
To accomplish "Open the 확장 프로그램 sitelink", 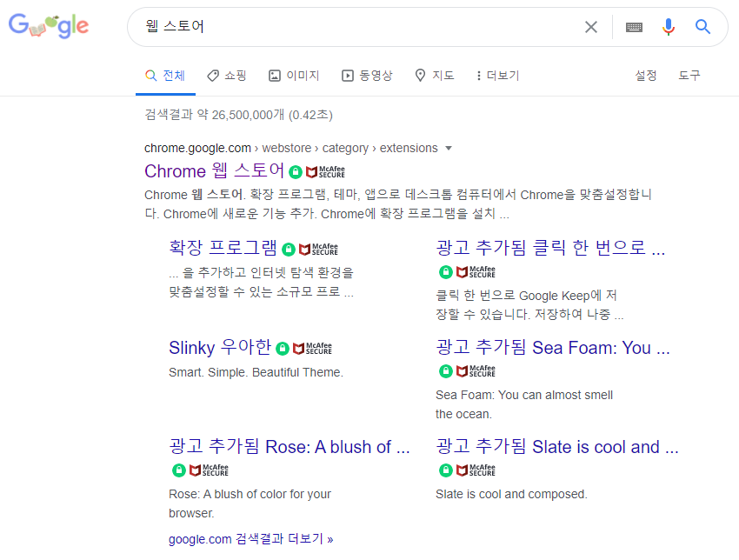I will tap(223, 248).
